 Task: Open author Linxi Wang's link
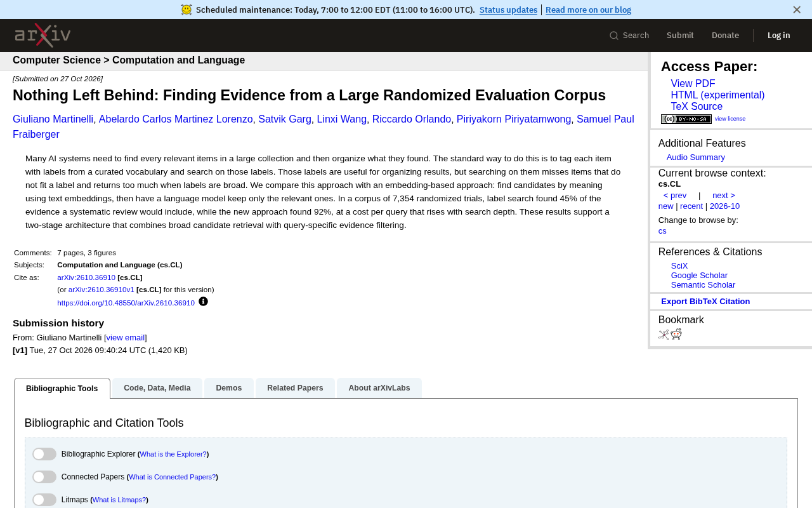coord(342,119)
